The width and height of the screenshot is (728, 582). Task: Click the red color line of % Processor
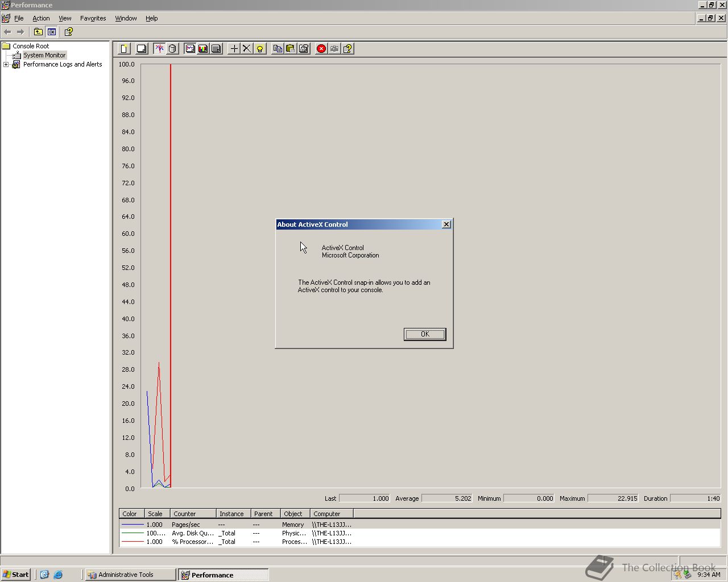coord(133,542)
